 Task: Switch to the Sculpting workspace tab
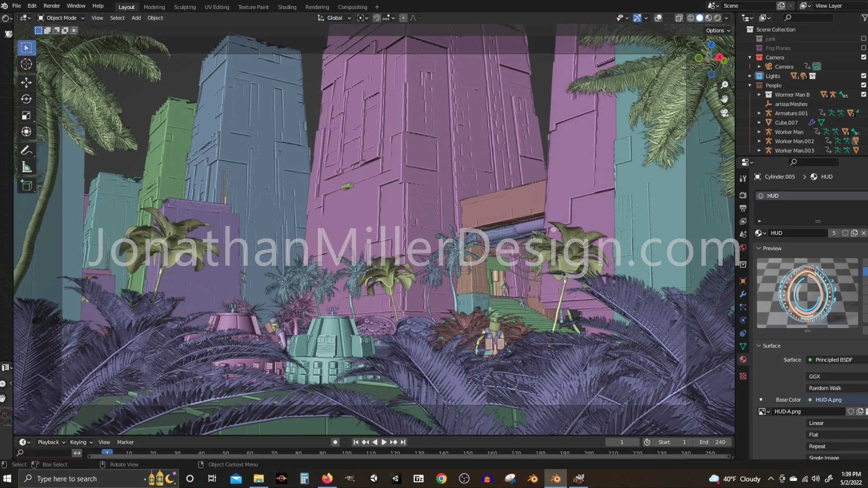185,7
